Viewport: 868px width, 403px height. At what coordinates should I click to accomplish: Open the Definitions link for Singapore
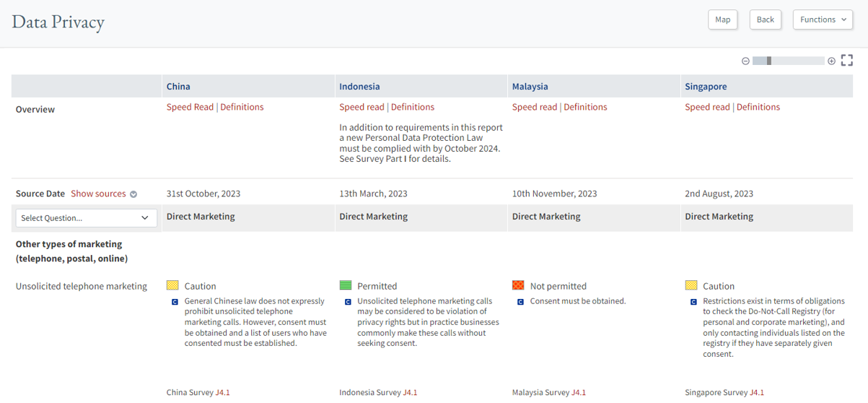click(758, 107)
